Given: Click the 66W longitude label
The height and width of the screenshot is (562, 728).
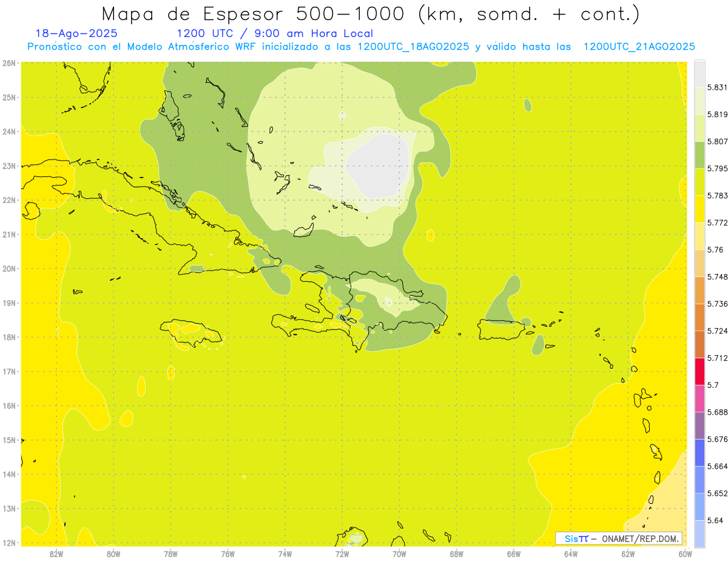Looking at the screenshot, I should (x=514, y=554).
